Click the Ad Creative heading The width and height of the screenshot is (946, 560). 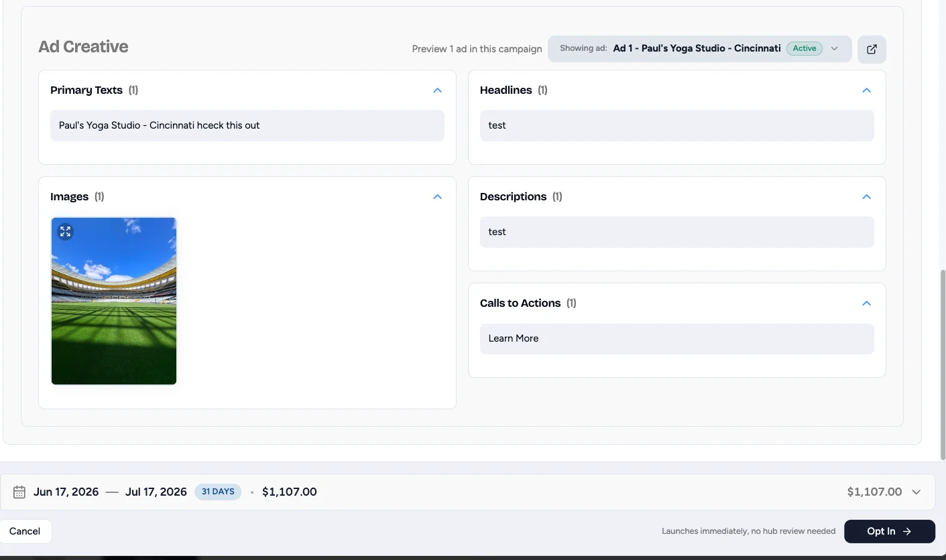point(83,47)
